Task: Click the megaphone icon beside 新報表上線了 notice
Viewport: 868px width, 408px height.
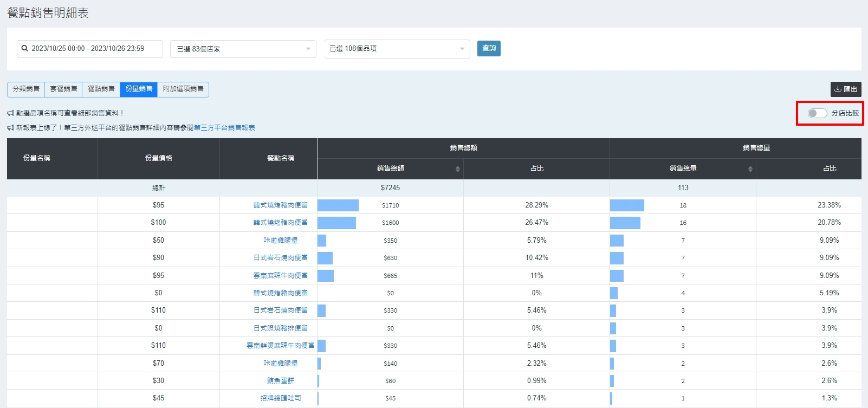Action: [x=10, y=128]
